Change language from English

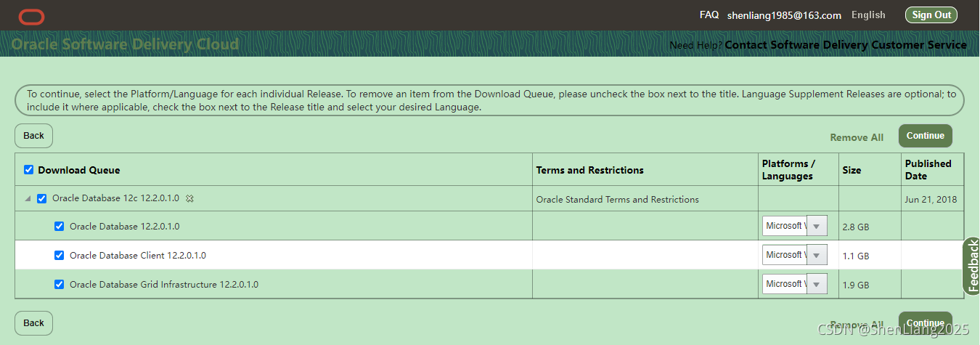click(x=868, y=15)
